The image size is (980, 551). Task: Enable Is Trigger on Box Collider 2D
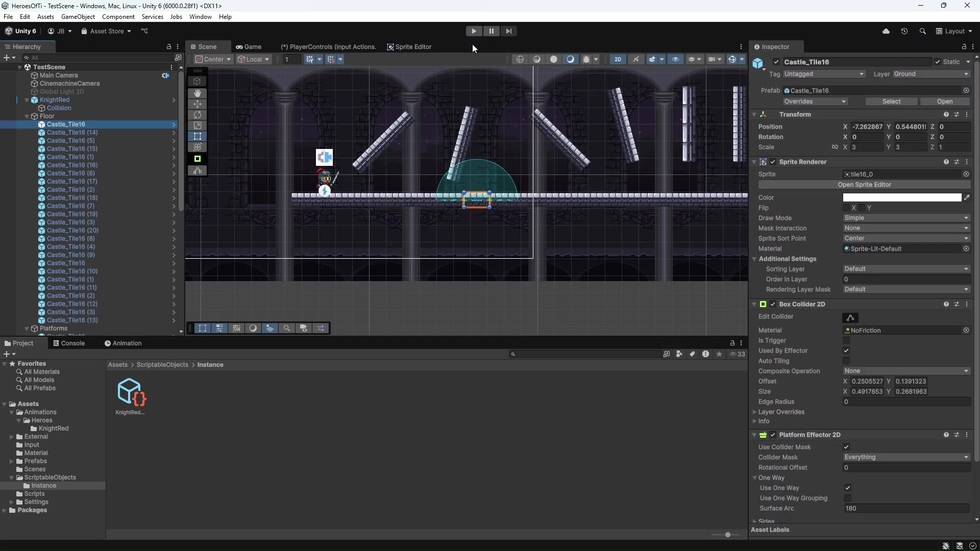tap(847, 340)
